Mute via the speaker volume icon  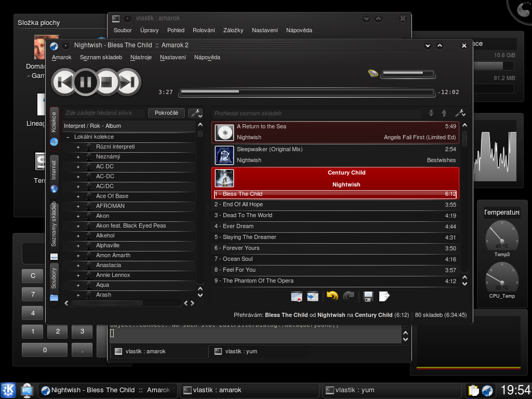coord(373,73)
